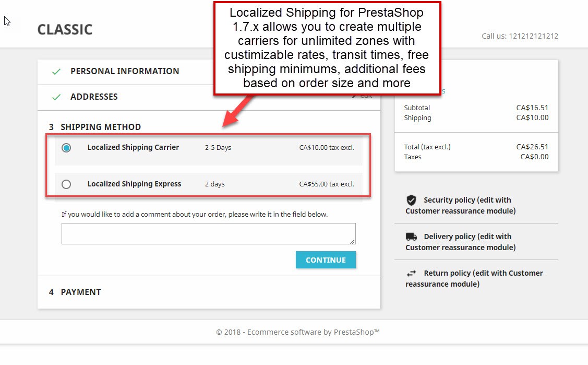The width and height of the screenshot is (588, 365).
Task: Click the Security policy shield icon
Action: point(411,200)
